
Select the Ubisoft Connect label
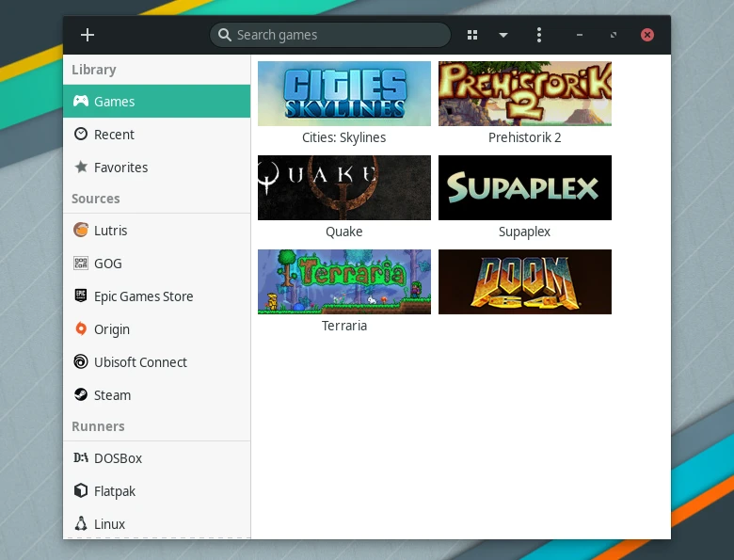pos(140,362)
